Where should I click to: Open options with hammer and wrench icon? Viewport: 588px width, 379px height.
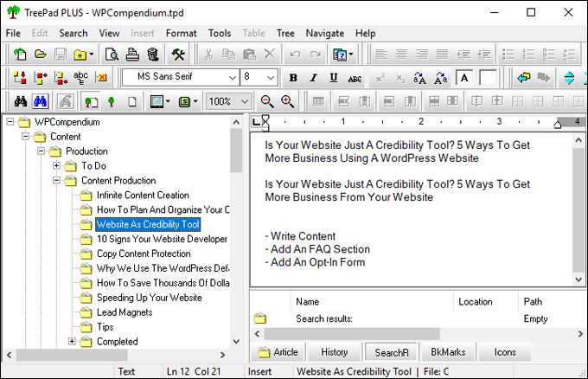click(178, 55)
